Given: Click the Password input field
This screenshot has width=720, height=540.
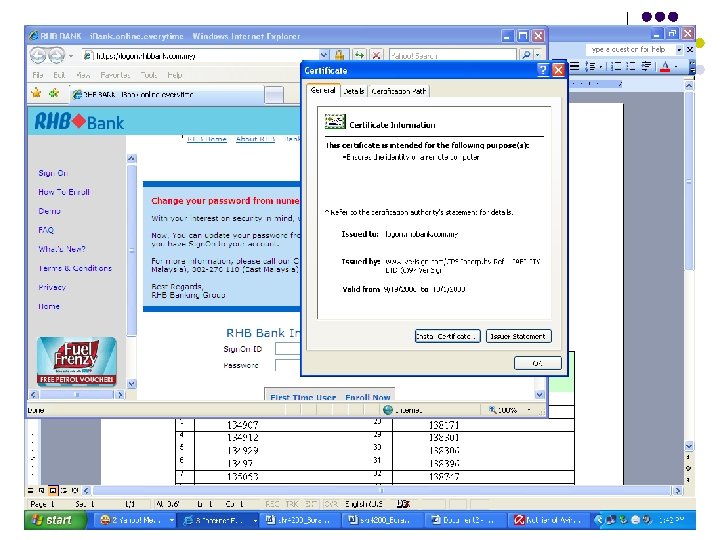Looking at the screenshot, I should [288, 366].
